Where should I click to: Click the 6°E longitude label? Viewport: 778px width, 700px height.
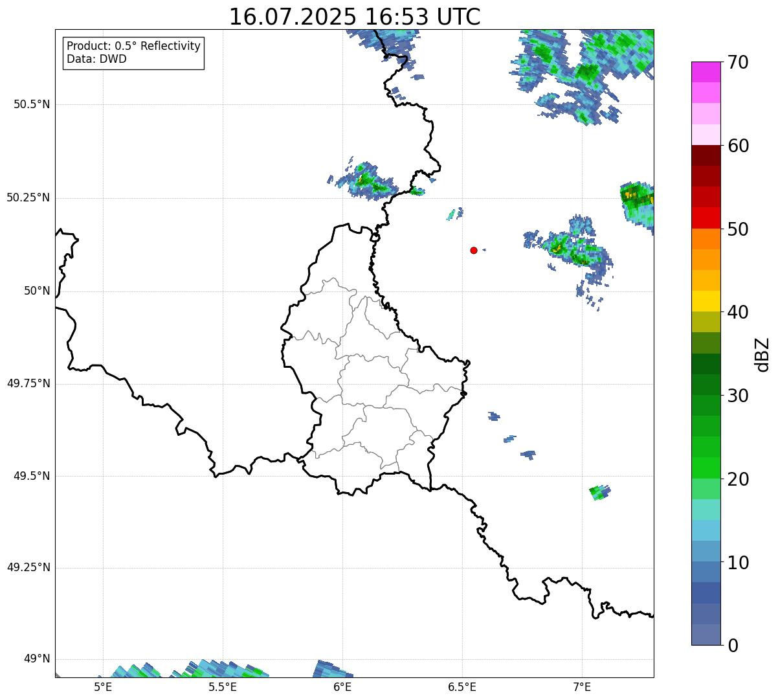pos(342,687)
